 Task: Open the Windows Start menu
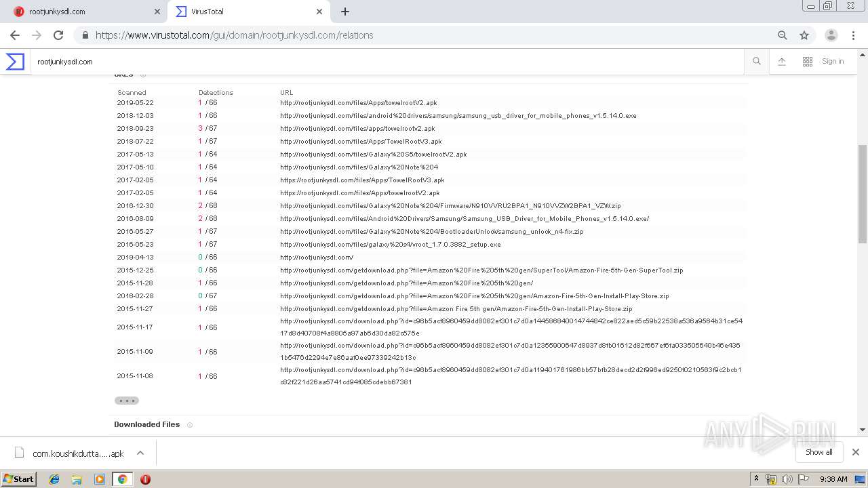pyautogui.click(x=19, y=479)
